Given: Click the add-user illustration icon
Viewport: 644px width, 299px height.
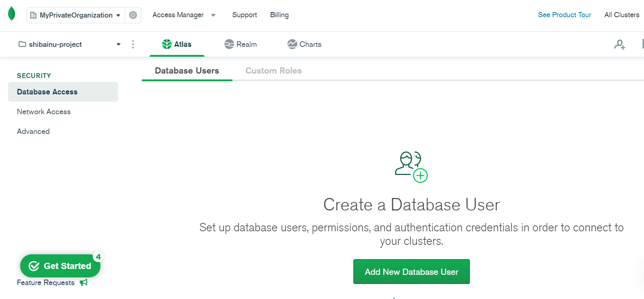Looking at the screenshot, I should (411, 167).
